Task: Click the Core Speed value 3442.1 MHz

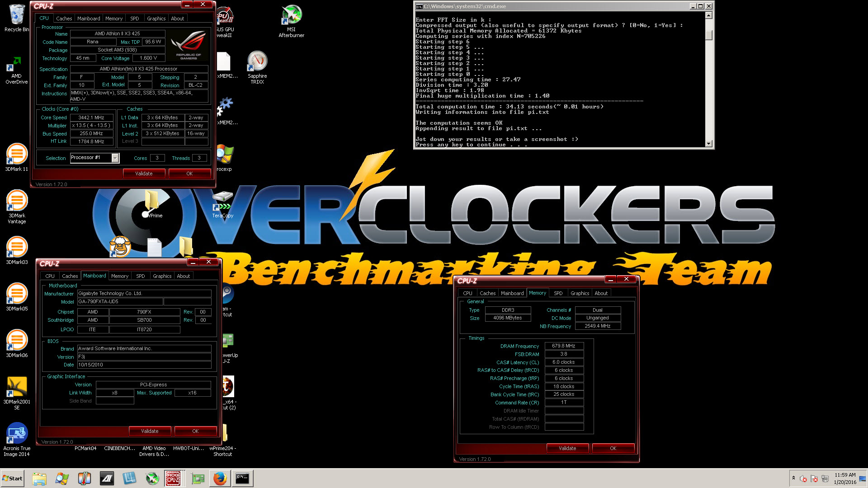Action: coord(91,117)
